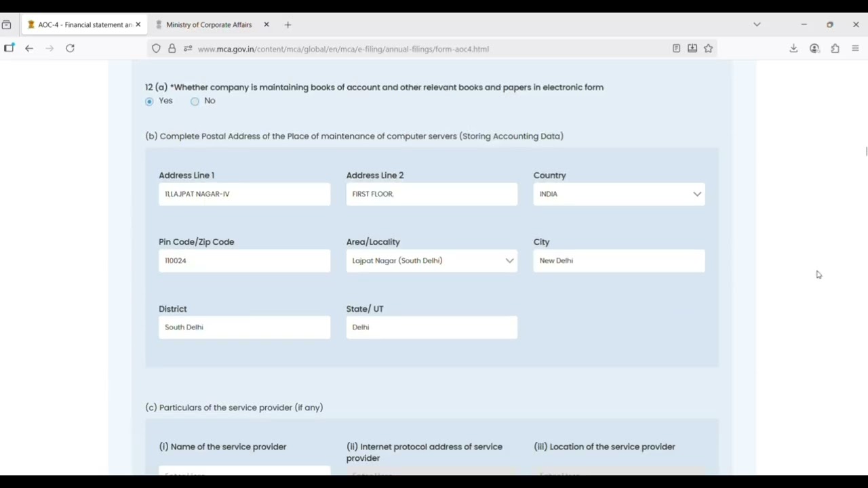Viewport: 868px width, 488px height.
Task: Click the Address Line 1 field
Action: tap(244, 194)
